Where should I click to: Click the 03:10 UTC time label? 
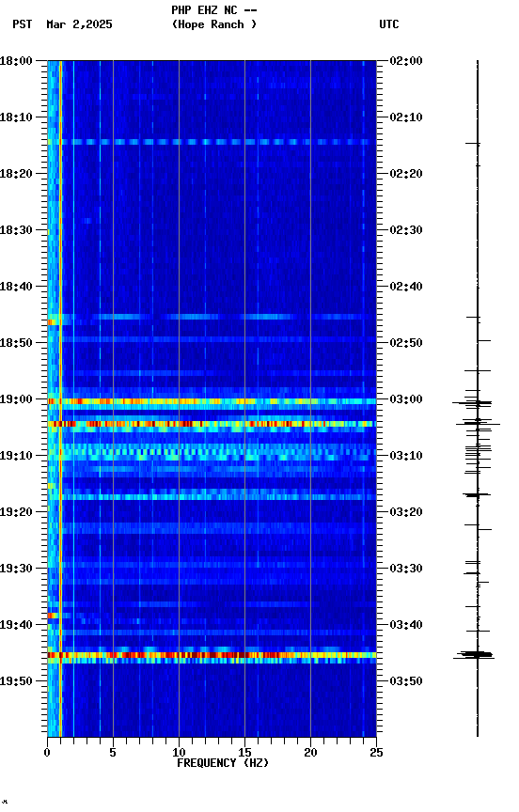click(x=406, y=456)
